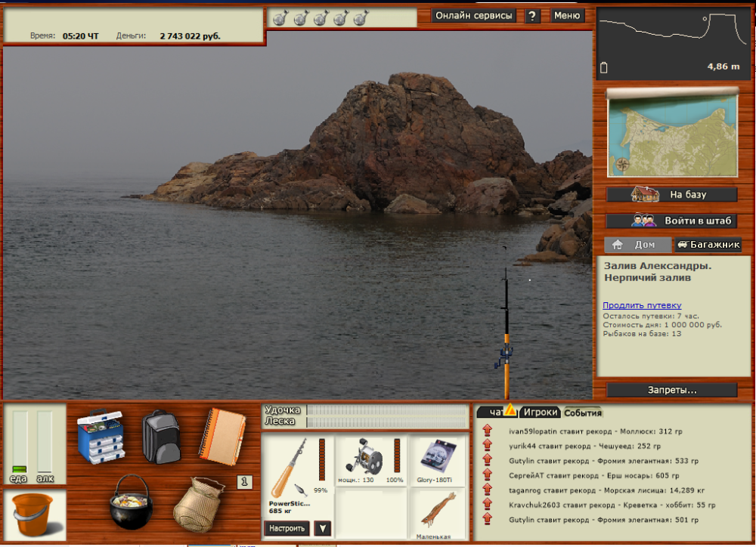The image size is (756, 547).
Task: Follow the Продлить путевку link
Action: pyautogui.click(x=642, y=305)
